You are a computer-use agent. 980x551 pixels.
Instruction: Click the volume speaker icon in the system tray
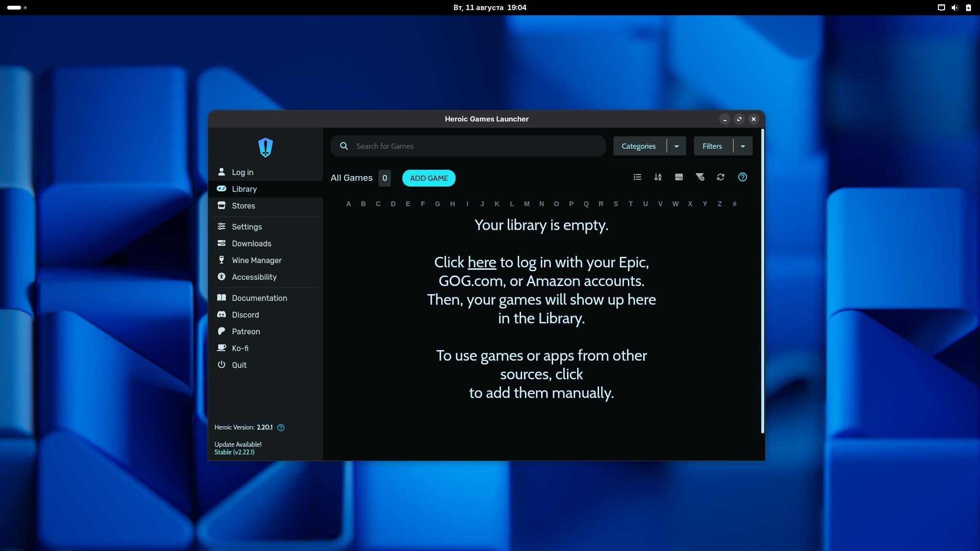pyautogui.click(x=955, y=8)
